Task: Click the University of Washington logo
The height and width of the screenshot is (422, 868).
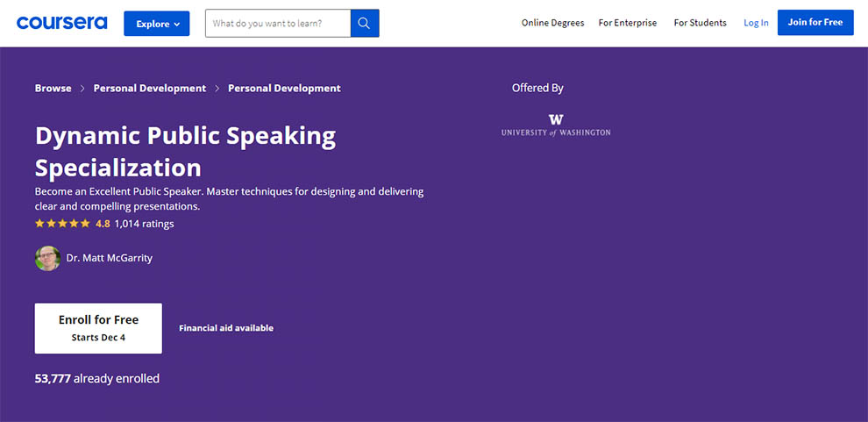Action: click(x=556, y=125)
